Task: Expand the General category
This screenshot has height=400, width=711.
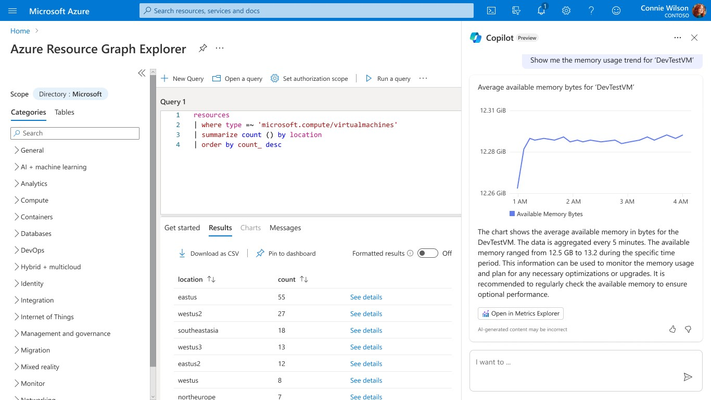Action: coord(16,150)
